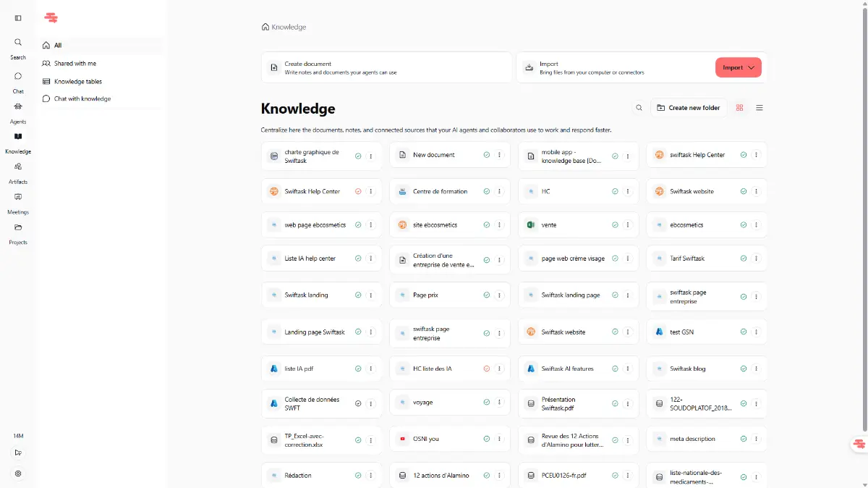Open Meetings section icon
868x488 pixels.
18,197
